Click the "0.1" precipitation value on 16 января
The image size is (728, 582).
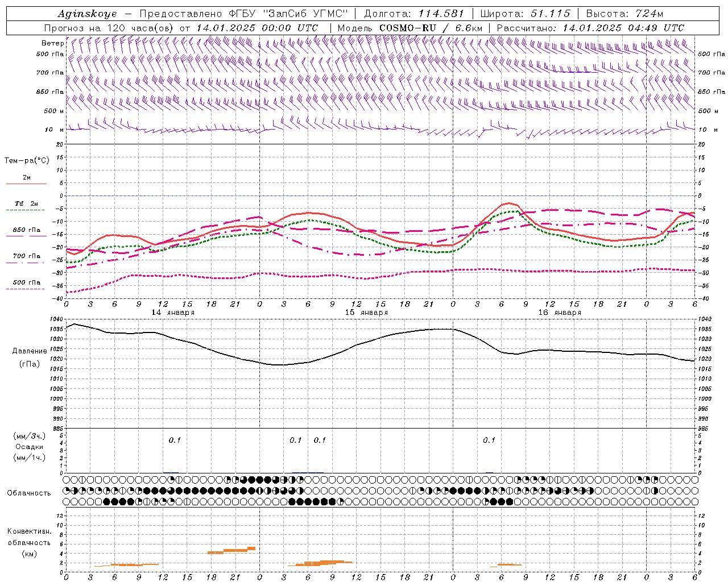489,440
